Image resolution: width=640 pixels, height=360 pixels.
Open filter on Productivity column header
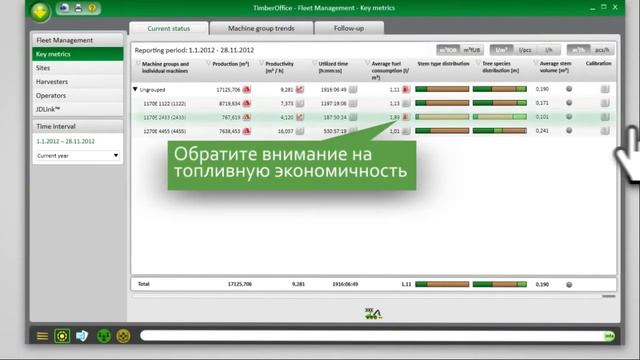tap(262, 64)
